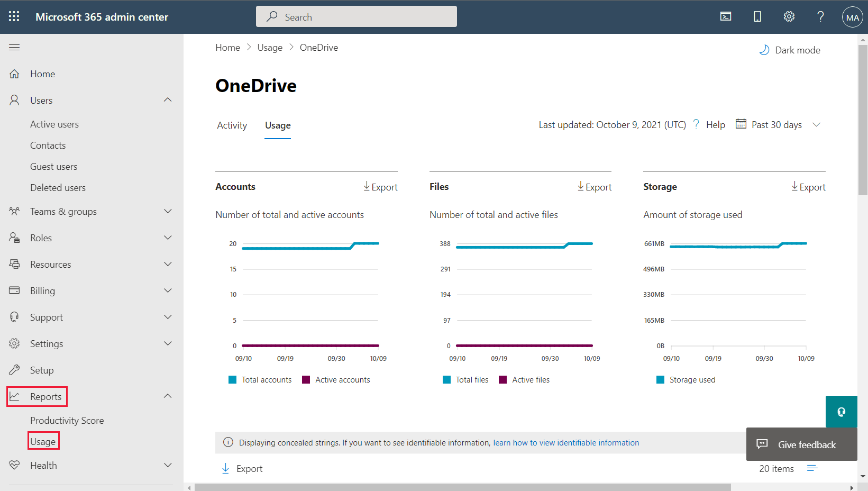Expand the Roles section chevron
This screenshot has width=868, height=491.
point(168,238)
